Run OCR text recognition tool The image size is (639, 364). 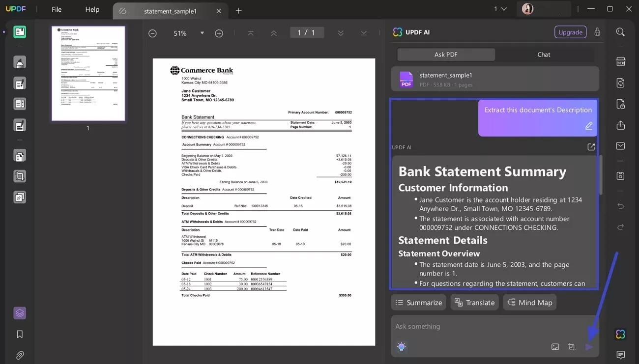(620, 62)
